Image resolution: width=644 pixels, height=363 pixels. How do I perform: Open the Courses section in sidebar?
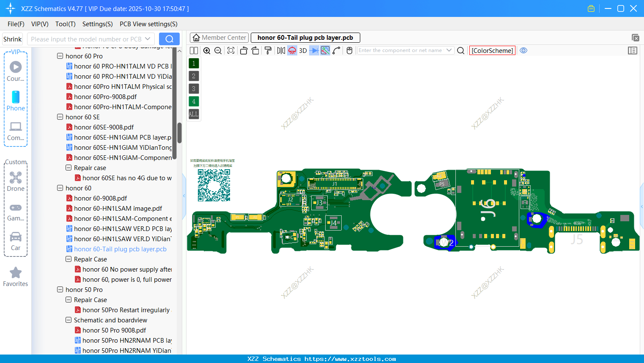16,71
